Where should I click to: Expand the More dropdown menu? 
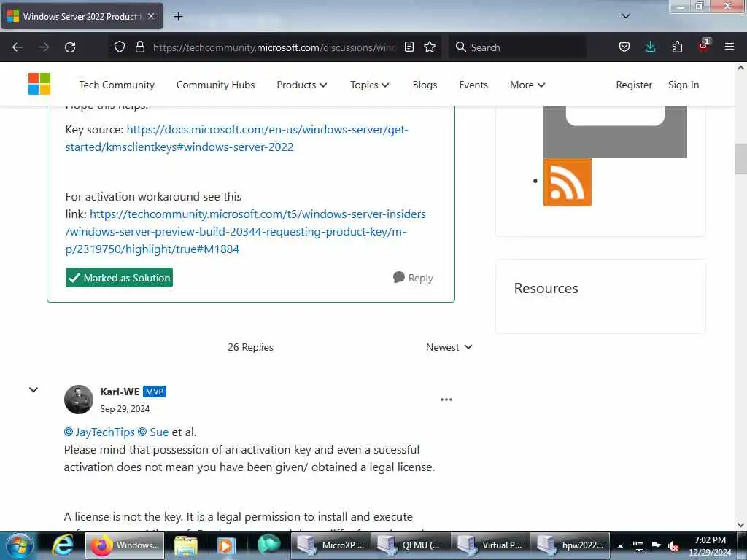[527, 85]
